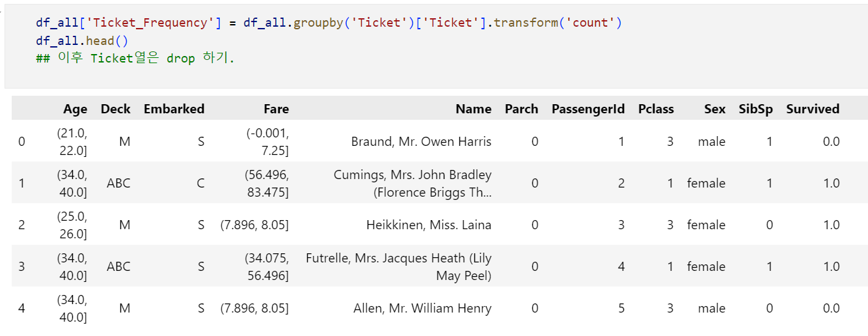The height and width of the screenshot is (336, 868).
Task: Select the Deck column header
Action: click(116, 109)
